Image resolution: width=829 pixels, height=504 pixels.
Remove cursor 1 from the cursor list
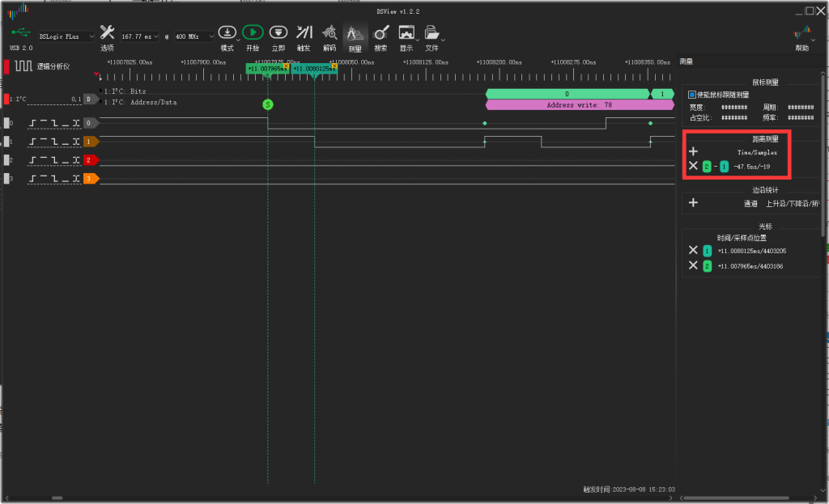(693, 251)
